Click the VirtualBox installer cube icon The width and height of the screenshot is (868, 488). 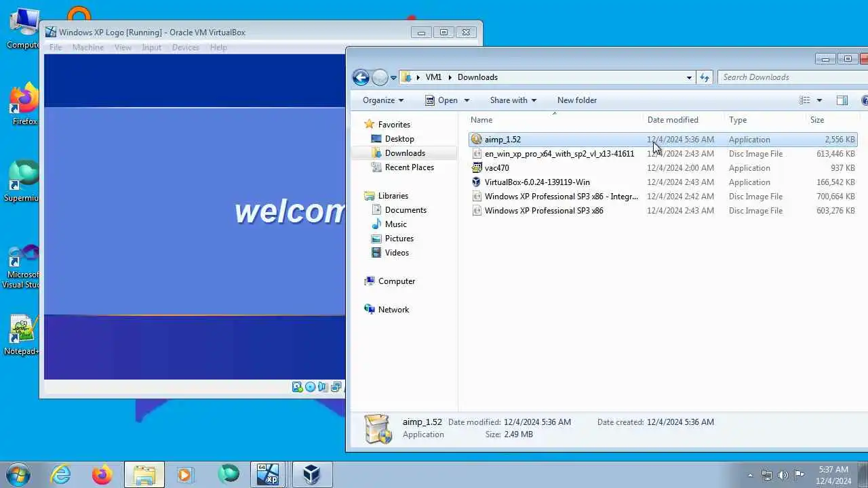(x=476, y=182)
